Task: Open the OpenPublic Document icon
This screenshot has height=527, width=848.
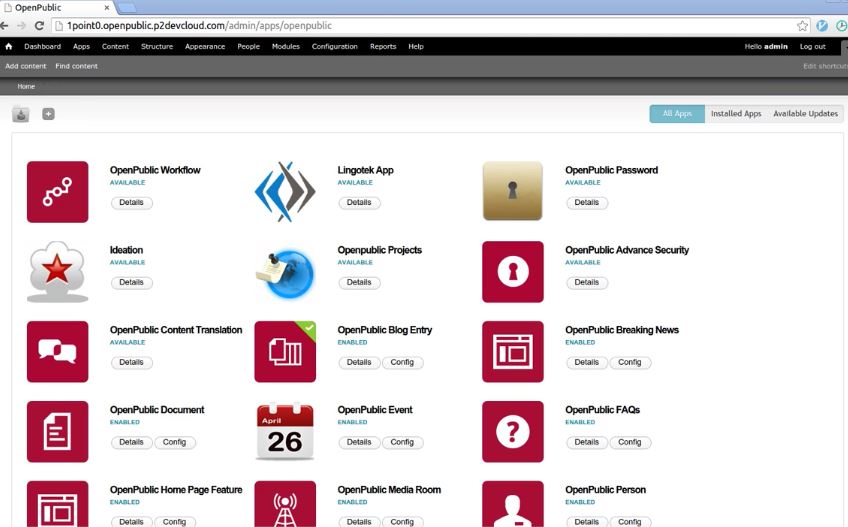Action: [x=57, y=432]
